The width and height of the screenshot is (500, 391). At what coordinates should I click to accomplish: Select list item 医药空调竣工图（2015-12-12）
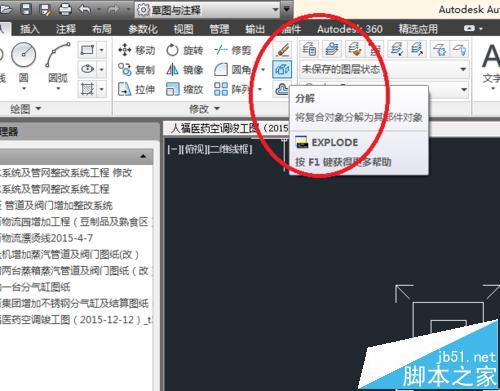click(76, 320)
